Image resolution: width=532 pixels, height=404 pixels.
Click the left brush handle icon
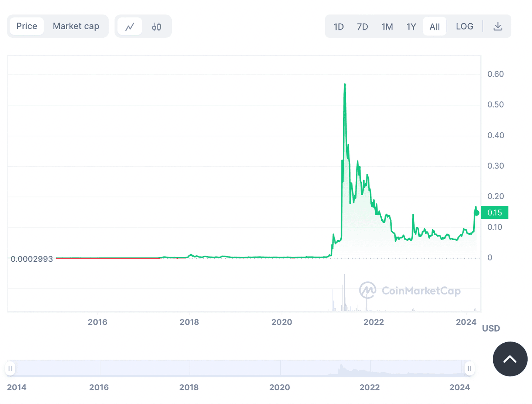tap(10, 368)
